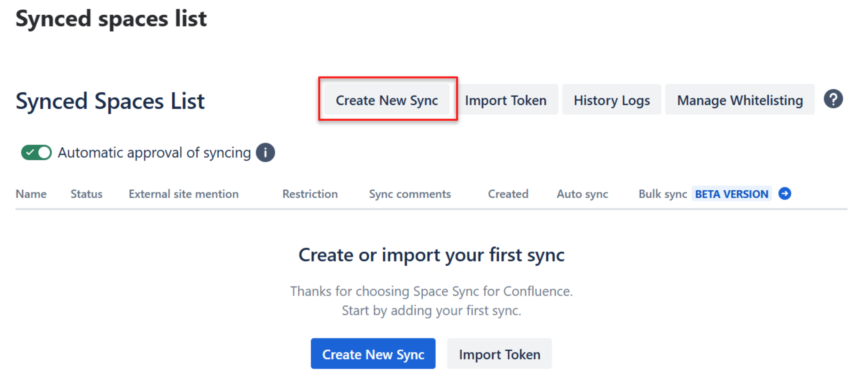Click the BETA VERSION badge
This screenshot has width=868, height=381.
coord(732,194)
